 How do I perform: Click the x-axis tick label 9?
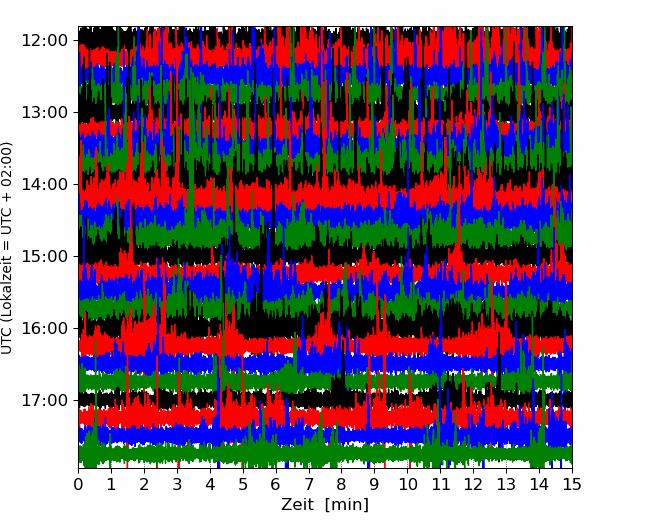[375, 484]
